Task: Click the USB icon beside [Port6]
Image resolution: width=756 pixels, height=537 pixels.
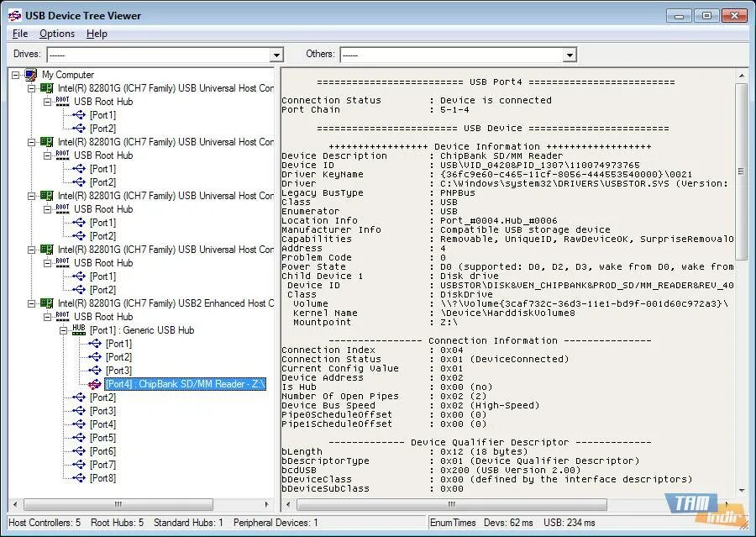Action: 79,451
